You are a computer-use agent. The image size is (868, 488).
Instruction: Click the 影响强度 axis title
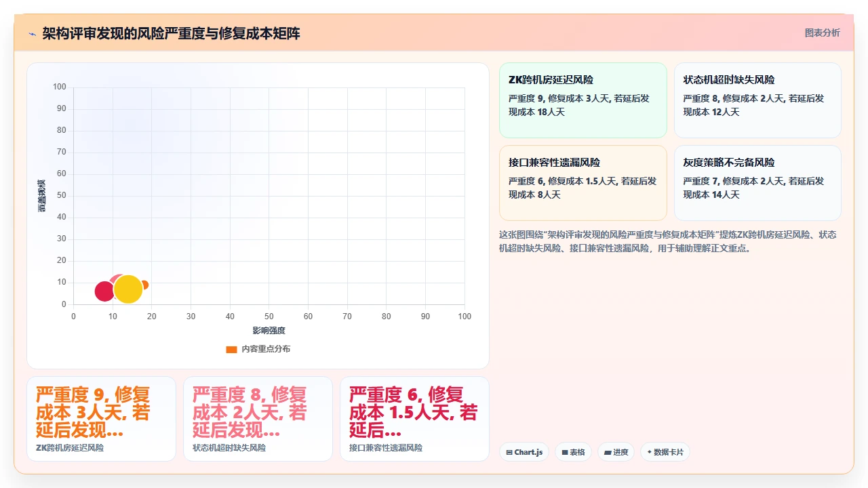[269, 330]
